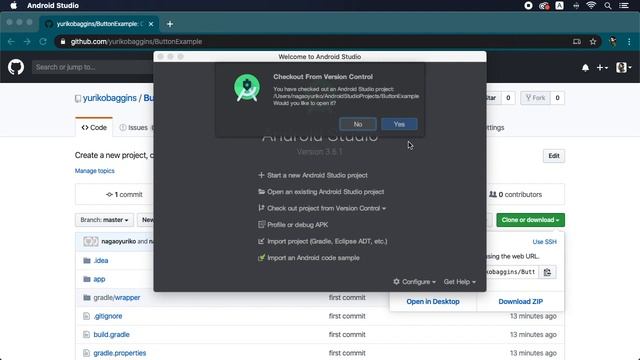Click import icon beside Import project
Image resolution: width=640 pixels, height=360 pixels.
click(261, 241)
